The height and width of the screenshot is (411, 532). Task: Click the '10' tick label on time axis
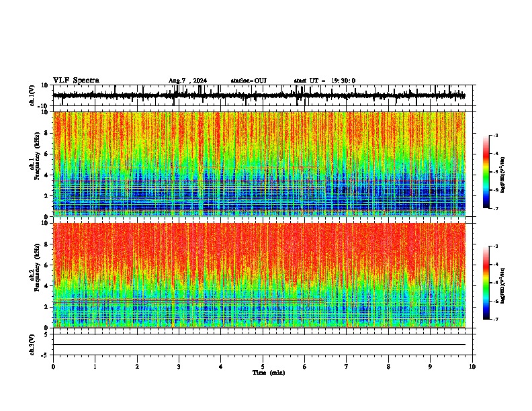tap(472, 367)
